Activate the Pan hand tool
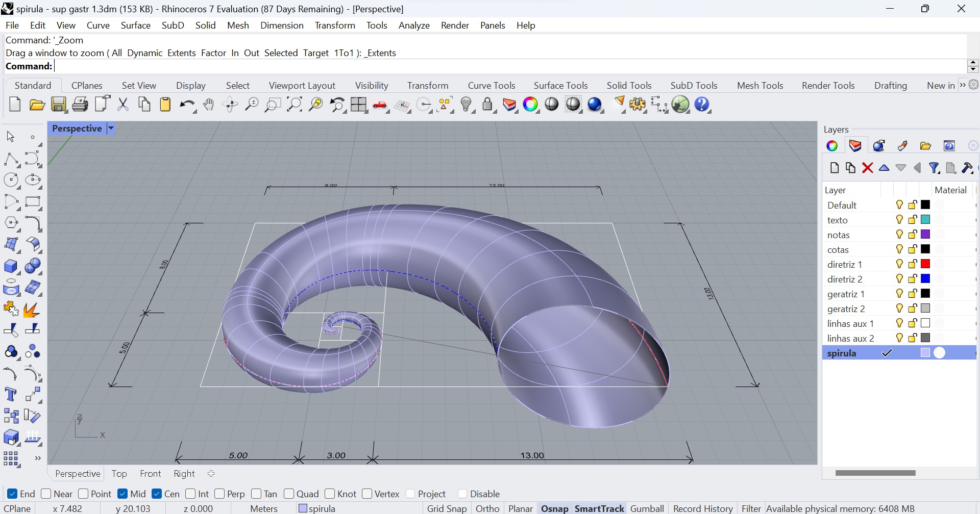 coord(208,105)
